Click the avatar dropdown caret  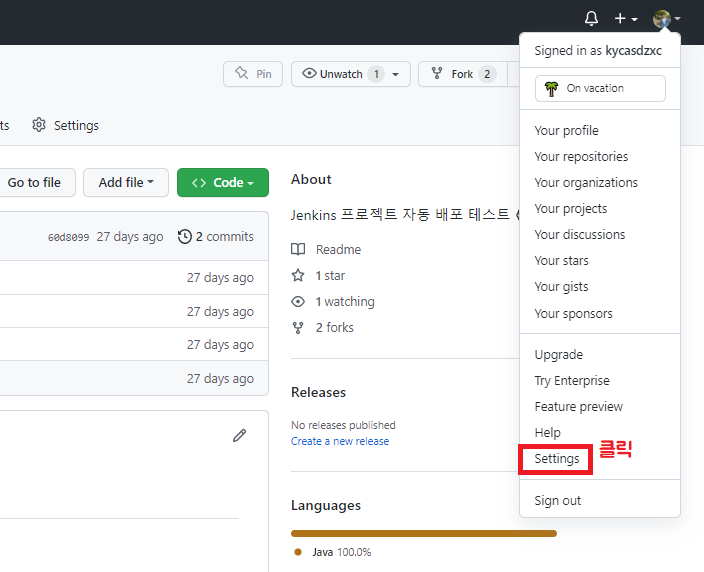678,19
